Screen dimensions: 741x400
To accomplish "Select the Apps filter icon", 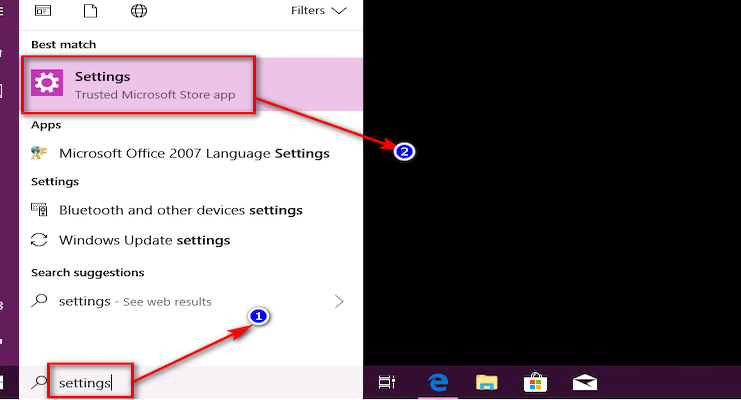I will (43, 10).
